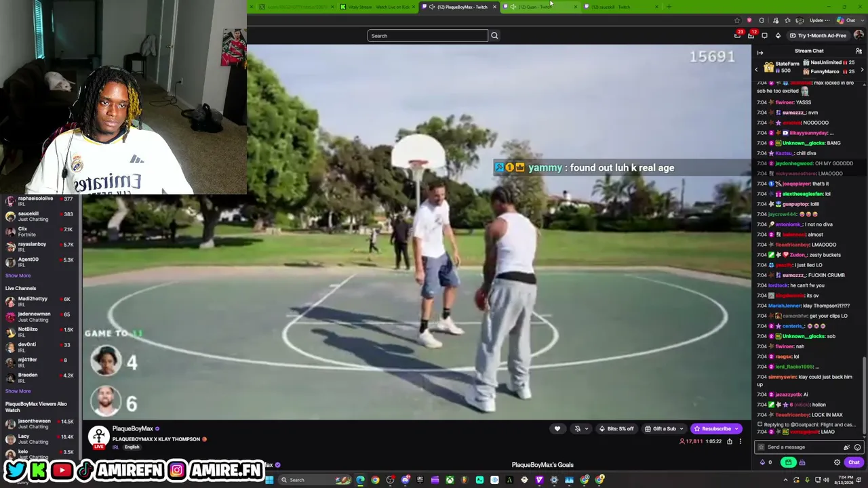Claim the green channel points bonus chest

(788, 462)
